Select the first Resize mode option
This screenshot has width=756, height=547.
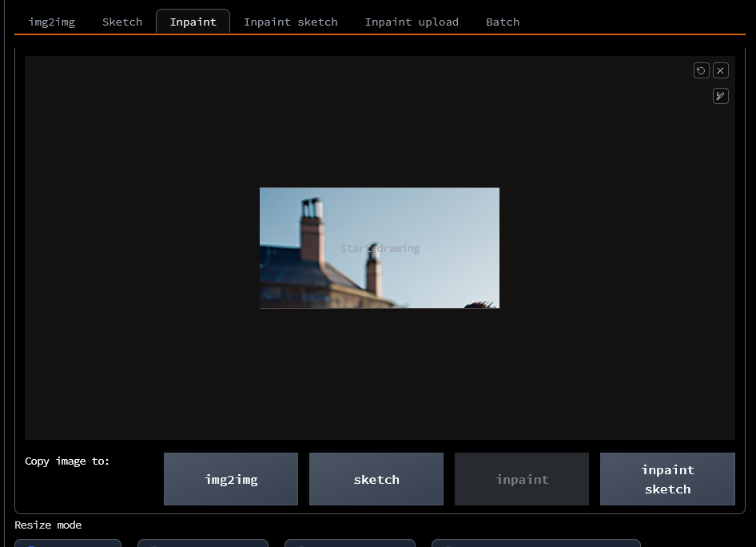coord(68,545)
